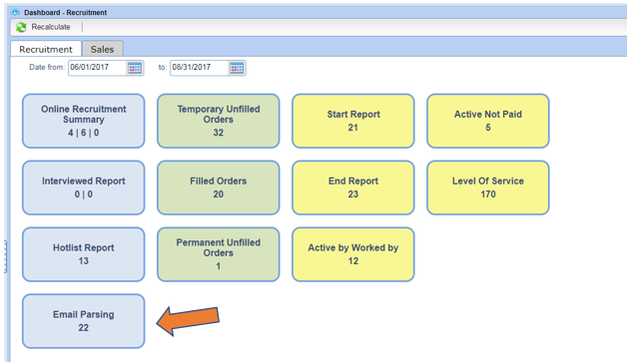Click the Recalculate label
634x364 pixels.
[51, 27]
